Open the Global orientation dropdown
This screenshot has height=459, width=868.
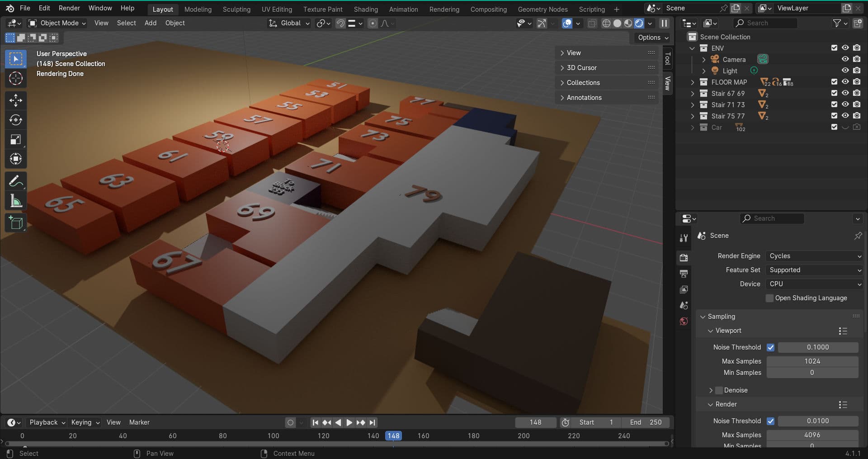289,23
